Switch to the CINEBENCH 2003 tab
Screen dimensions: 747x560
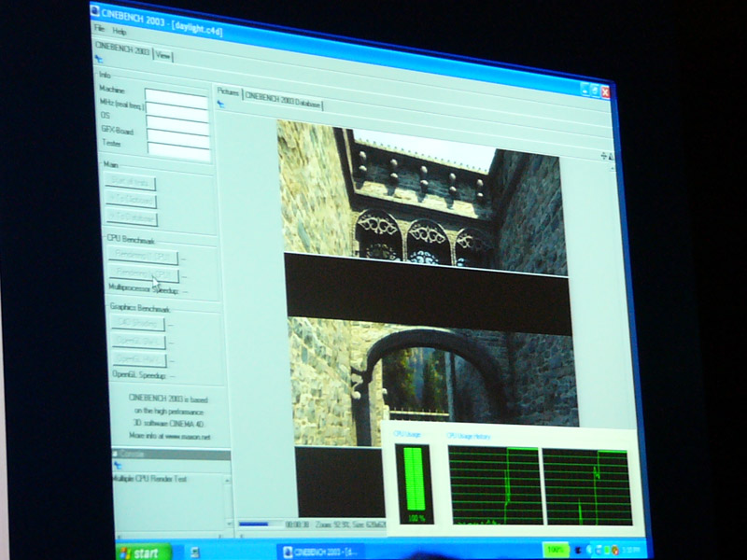122,49
